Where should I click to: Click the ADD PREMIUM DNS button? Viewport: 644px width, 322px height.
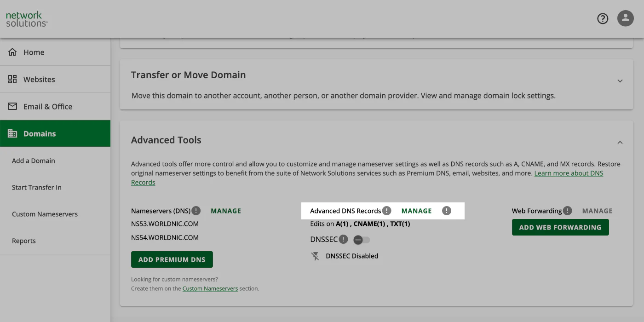point(172,259)
